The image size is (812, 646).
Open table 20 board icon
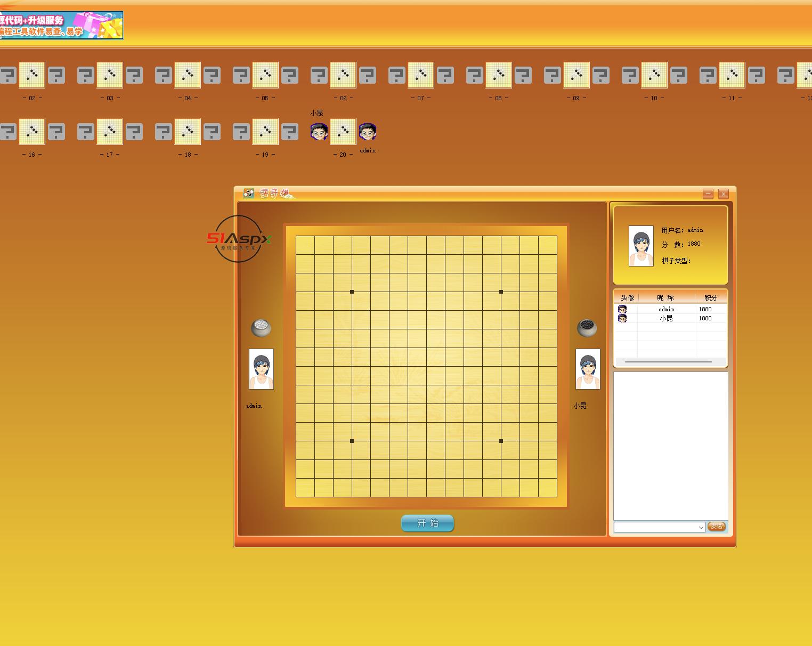pyautogui.click(x=343, y=132)
